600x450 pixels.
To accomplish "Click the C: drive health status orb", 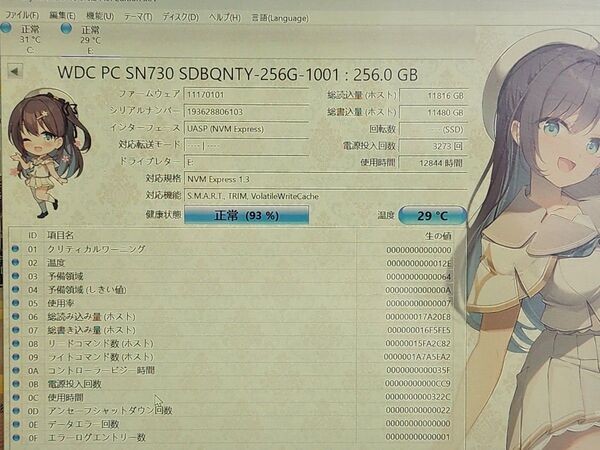I will coord(6,28).
